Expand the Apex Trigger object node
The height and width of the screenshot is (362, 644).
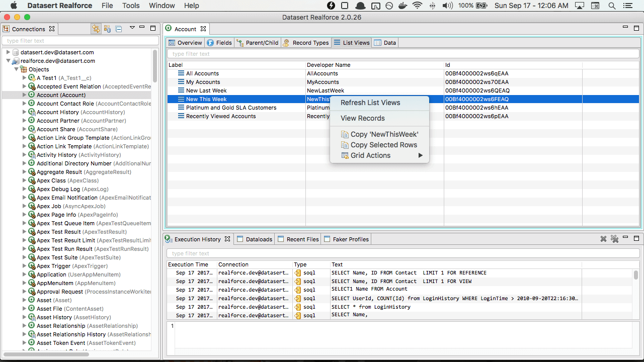pos(24,266)
